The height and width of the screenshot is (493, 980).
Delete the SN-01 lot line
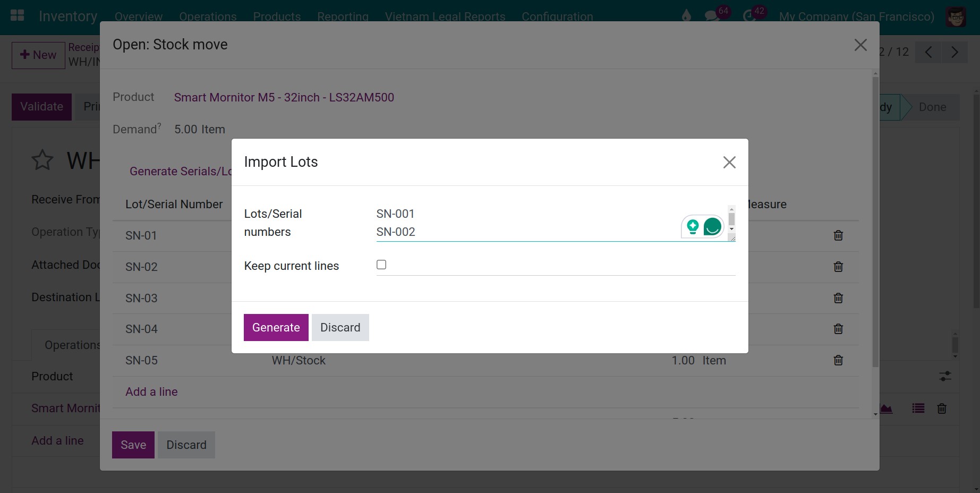click(x=838, y=235)
